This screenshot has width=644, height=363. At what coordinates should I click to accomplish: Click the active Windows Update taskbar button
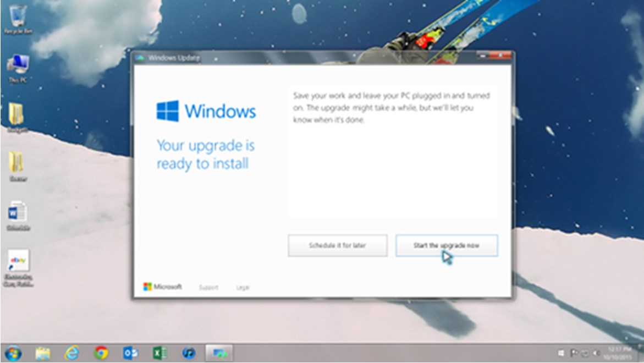[219, 353]
